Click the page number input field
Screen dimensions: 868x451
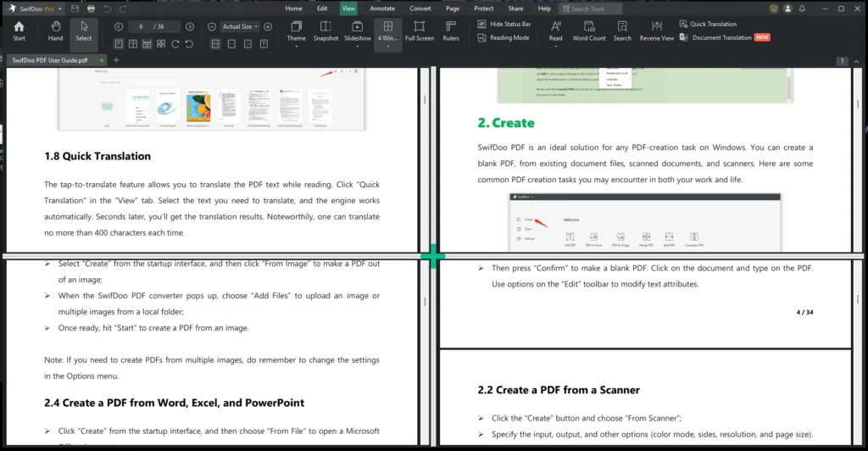click(x=153, y=26)
